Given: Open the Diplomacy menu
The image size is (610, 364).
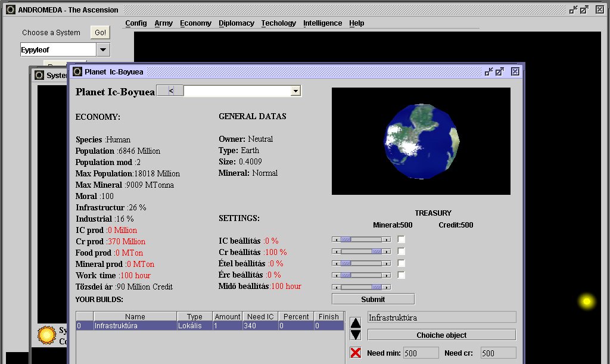Looking at the screenshot, I should [x=236, y=23].
